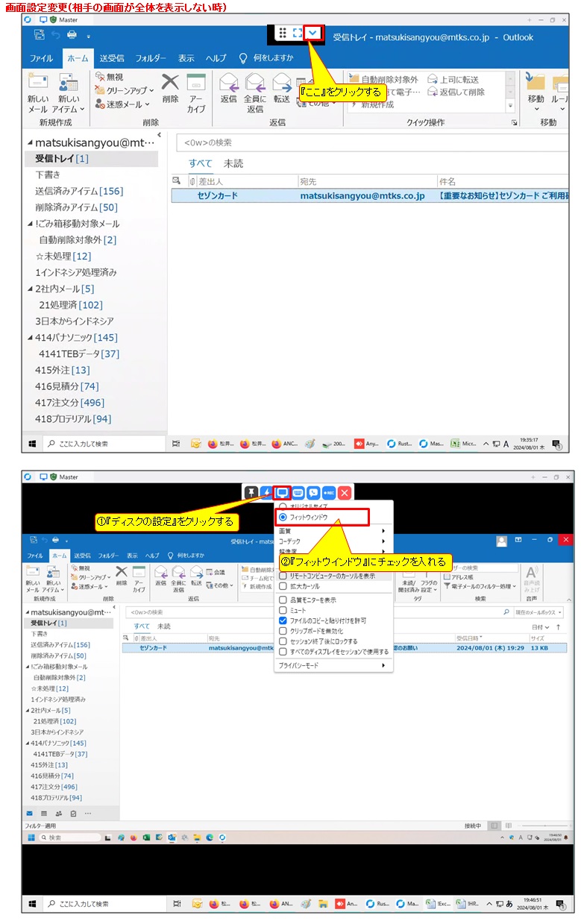This screenshot has height=924, width=581.
Task: Enable セッション終了後にロックする checkbox
Action: click(283, 641)
